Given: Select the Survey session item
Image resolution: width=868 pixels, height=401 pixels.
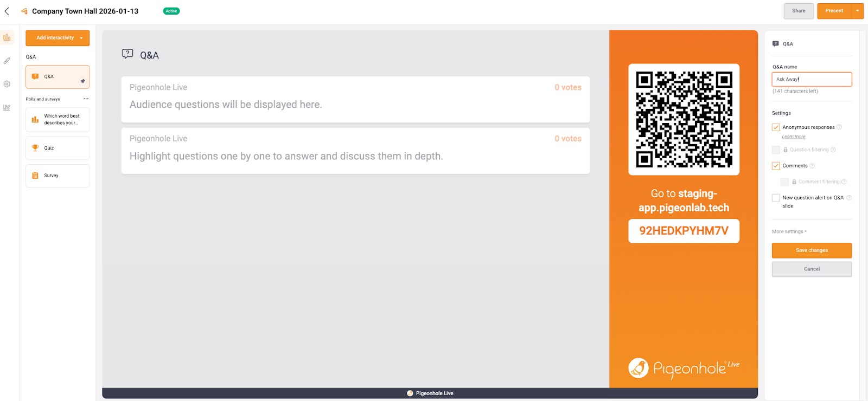Looking at the screenshot, I should [58, 176].
